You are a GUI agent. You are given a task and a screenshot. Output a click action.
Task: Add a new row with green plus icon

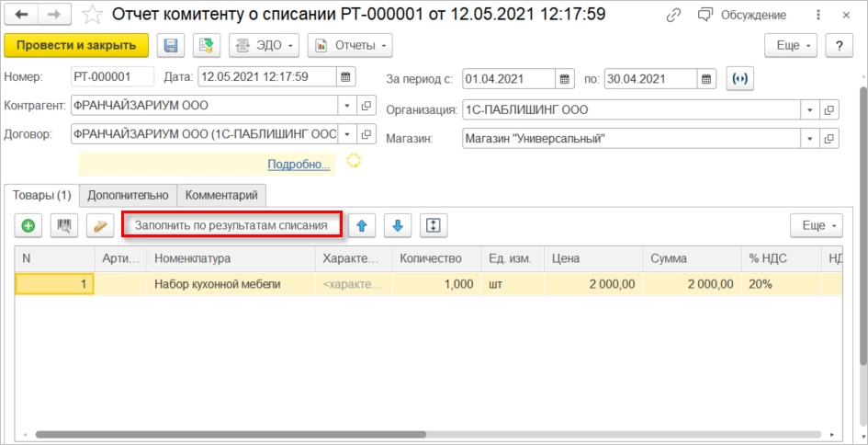click(x=28, y=225)
